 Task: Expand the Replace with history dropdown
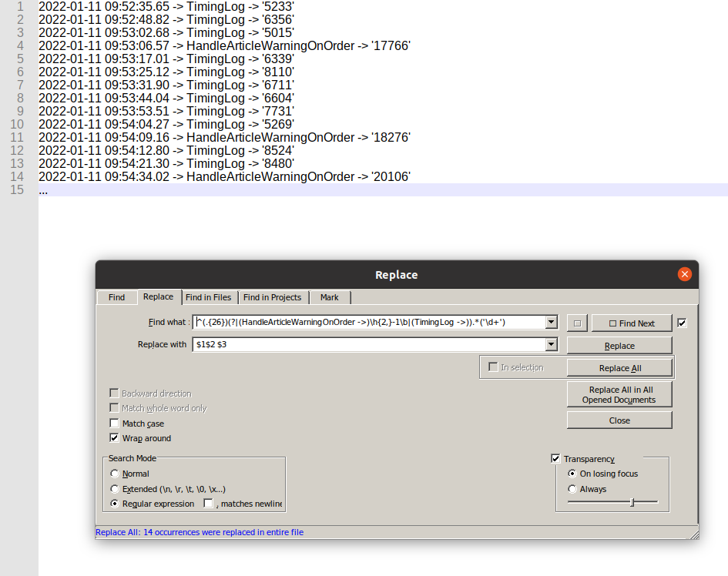coord(551,344)
